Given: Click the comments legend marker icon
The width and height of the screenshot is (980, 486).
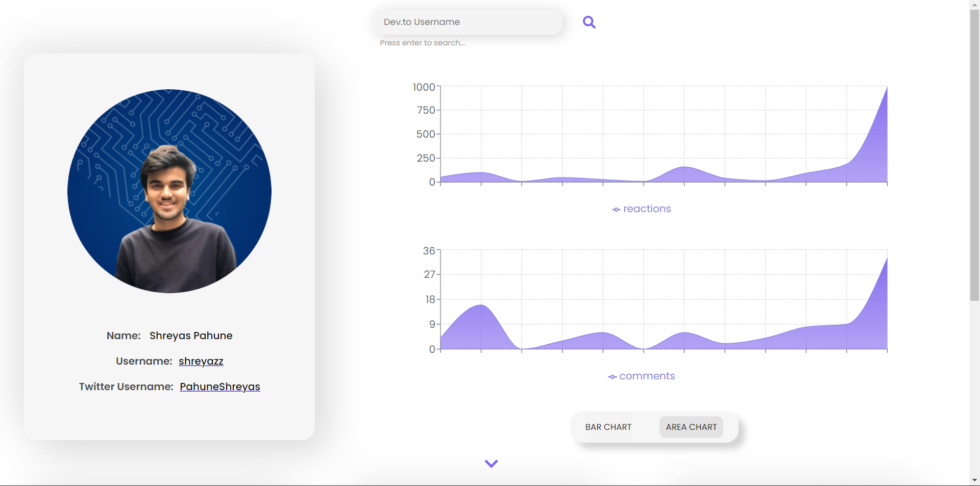Looking at the screenshot, I should (611, 376).
